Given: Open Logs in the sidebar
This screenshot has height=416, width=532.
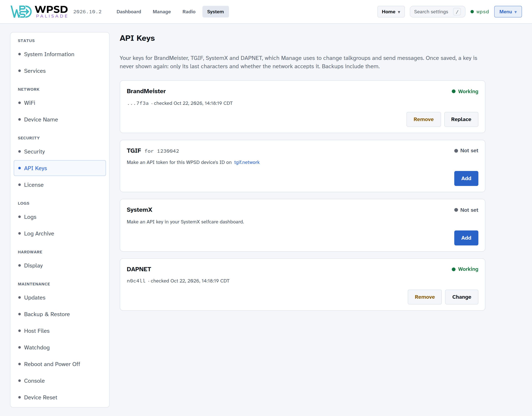Looking at the screenshot, I should [x=60, y=217].
